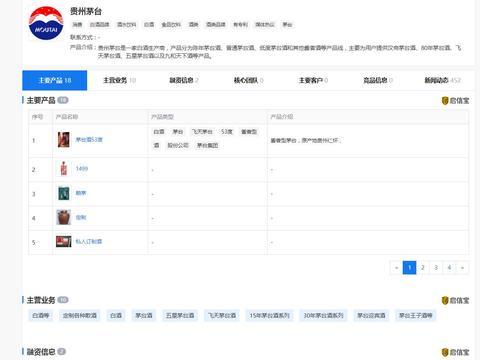Viewport: 480px width, 360px height.
Task: Click the 飞天茅台 product type tag
Action: coord(202,132)
